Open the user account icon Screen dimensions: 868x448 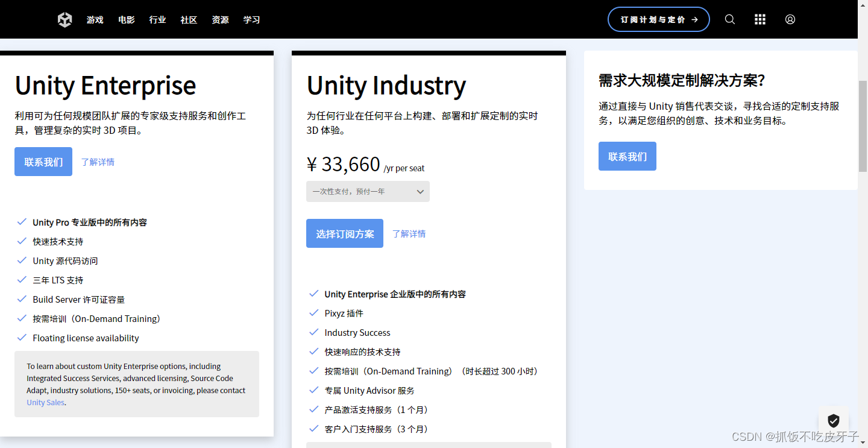[790, 19]
